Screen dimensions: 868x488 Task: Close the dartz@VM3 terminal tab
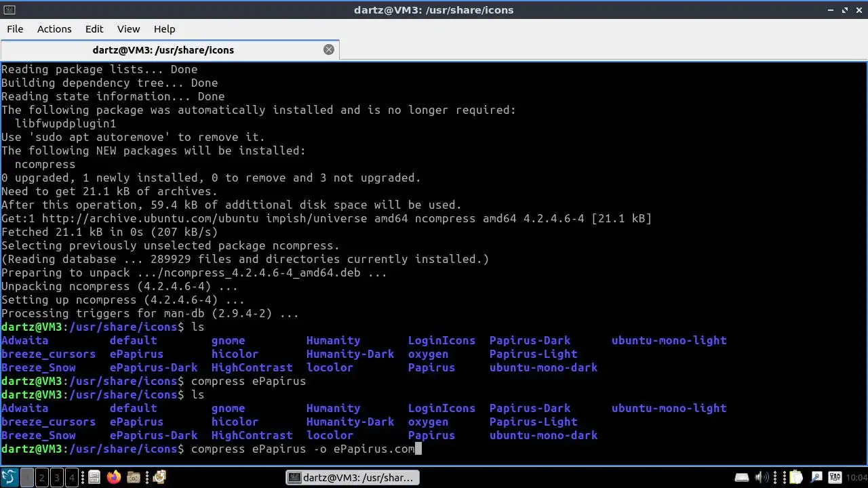point(329,49)
